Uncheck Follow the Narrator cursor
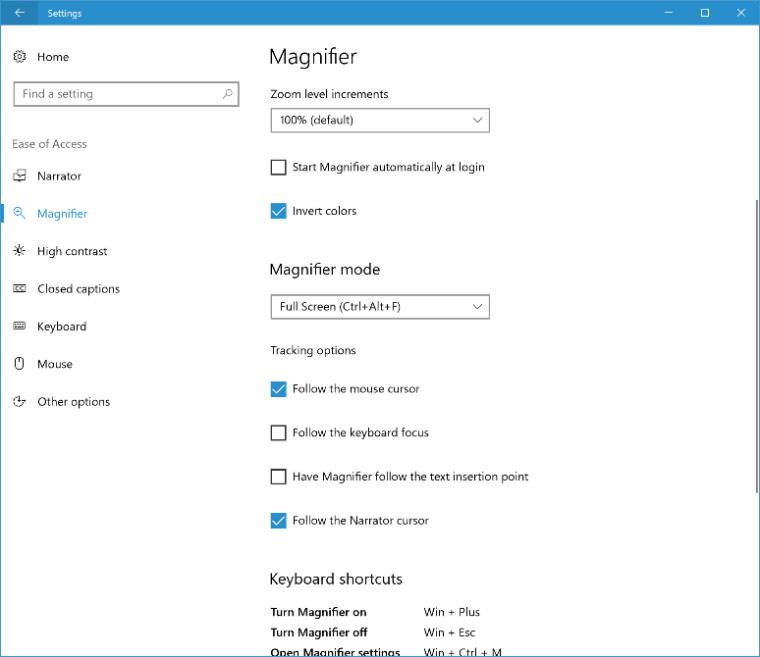Image resolution: width=760 pixels, height=657 pixels. (x=278, y=521)
